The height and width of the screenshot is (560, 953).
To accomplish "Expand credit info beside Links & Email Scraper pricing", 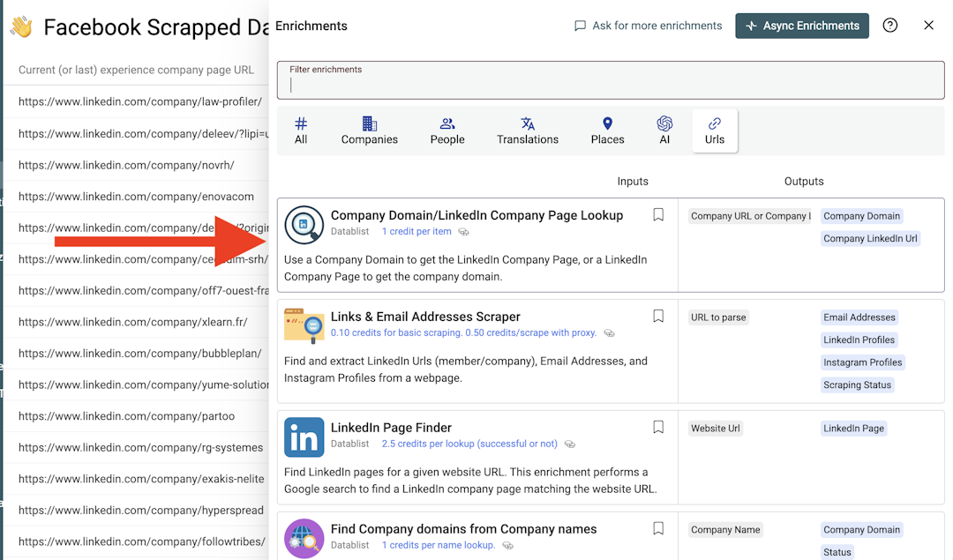I will click(608, 333).
